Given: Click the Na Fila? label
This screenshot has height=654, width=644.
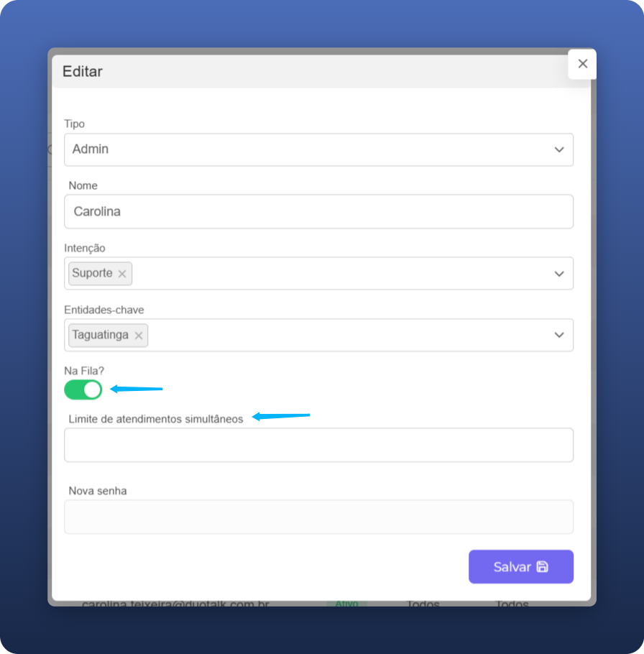Looking at the screenshot, I should [x=84, y=371].
